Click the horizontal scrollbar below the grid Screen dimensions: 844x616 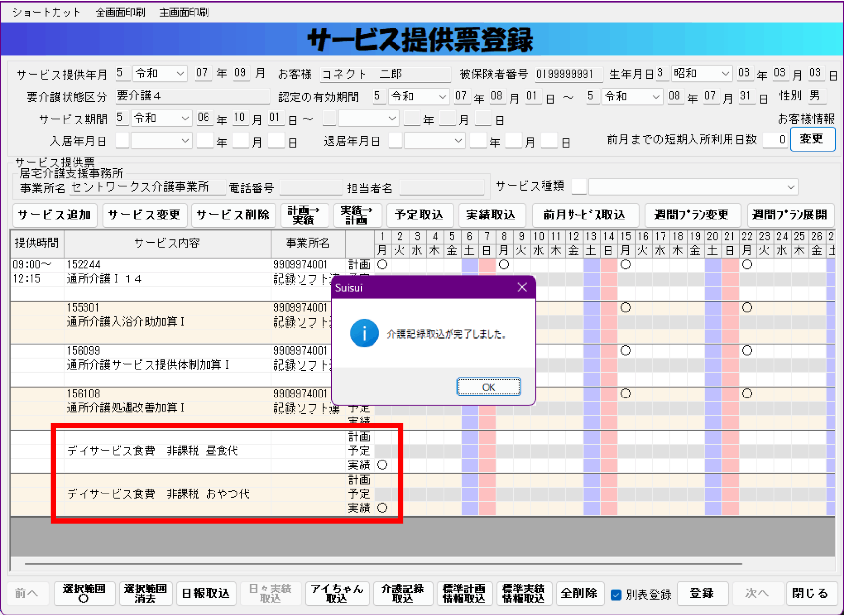pos(383,564)
